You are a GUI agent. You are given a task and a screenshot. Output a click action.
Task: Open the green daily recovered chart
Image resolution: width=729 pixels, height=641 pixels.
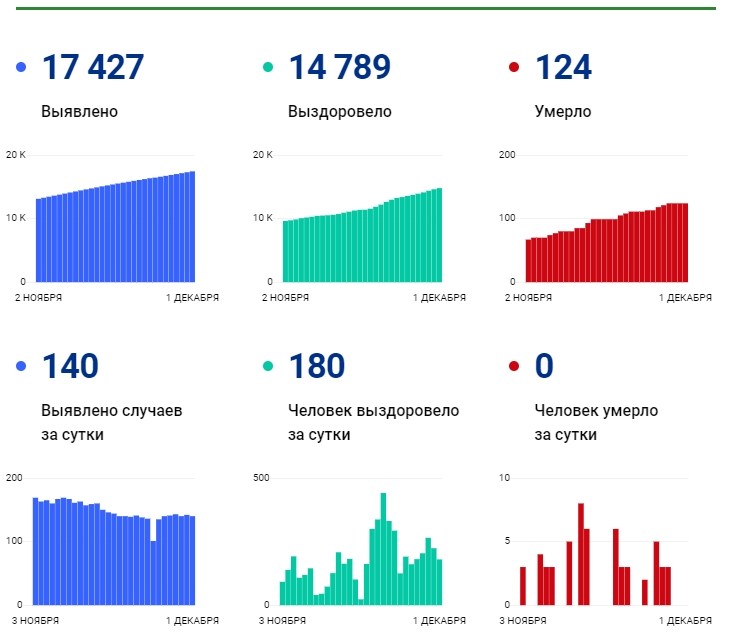click(x=361, y=549)
